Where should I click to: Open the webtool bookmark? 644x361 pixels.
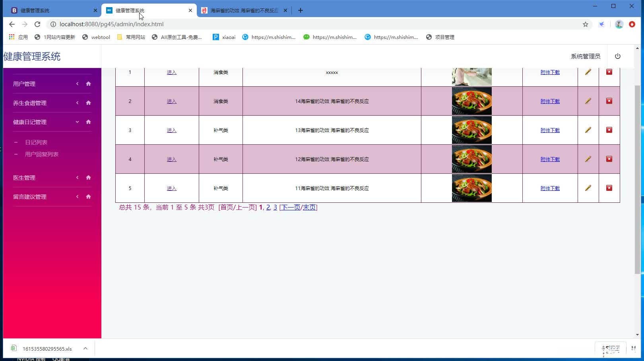(x=96, y=37)
